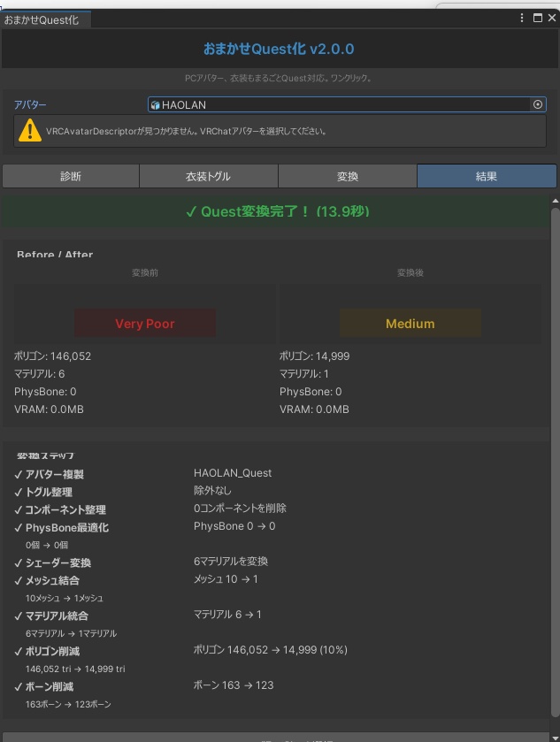Click the おまかせQuest化 v2.0.0 title
This screenshot has height=742, width=560.
click(279, 49)
